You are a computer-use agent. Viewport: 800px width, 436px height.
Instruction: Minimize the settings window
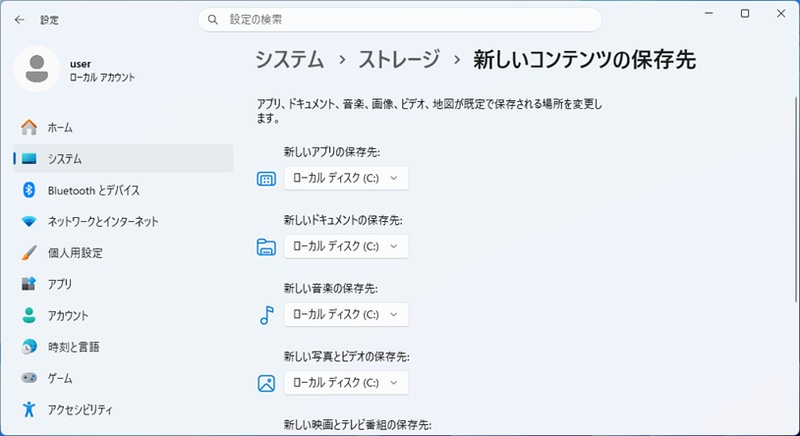pos(709,14)
